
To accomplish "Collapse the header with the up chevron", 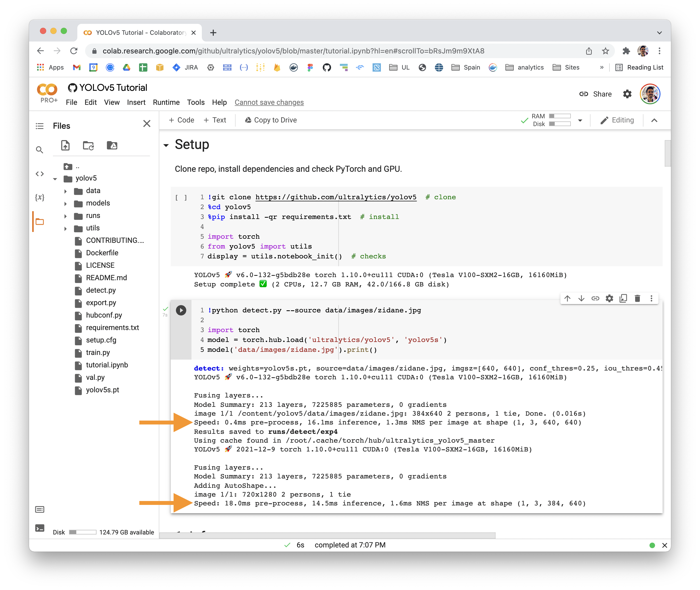I will pyautogui.click(x=655, y=120).
